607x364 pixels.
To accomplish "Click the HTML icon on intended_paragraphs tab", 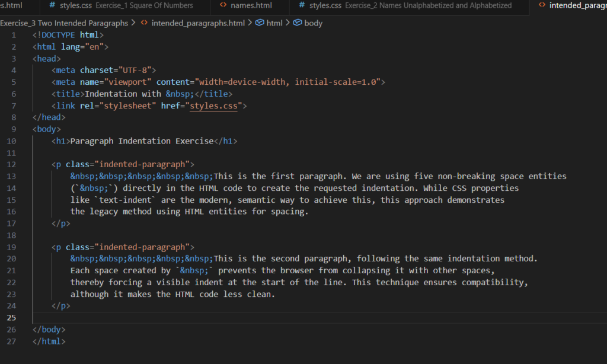I will [541, 5].
